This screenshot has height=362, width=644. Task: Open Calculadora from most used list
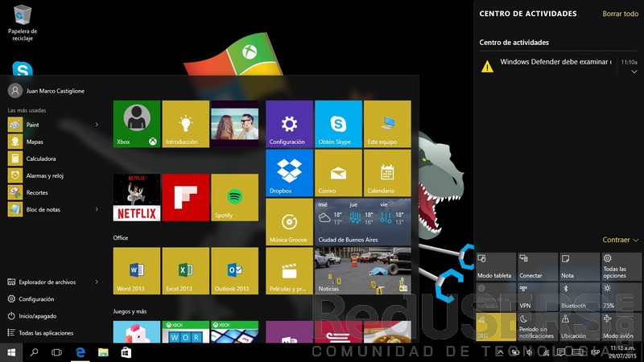[53, 158]
